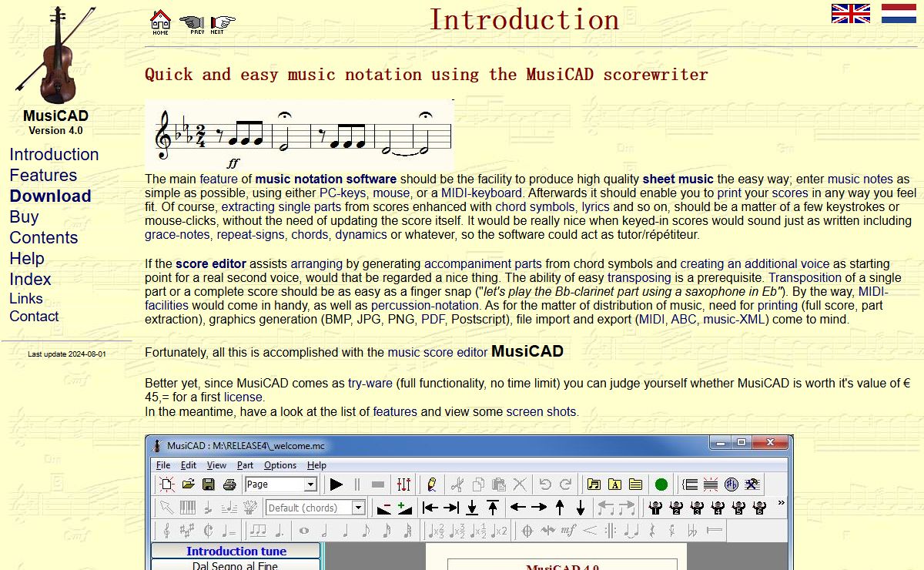Click the Open folder toolbar icon

click(x=188, y=484)
